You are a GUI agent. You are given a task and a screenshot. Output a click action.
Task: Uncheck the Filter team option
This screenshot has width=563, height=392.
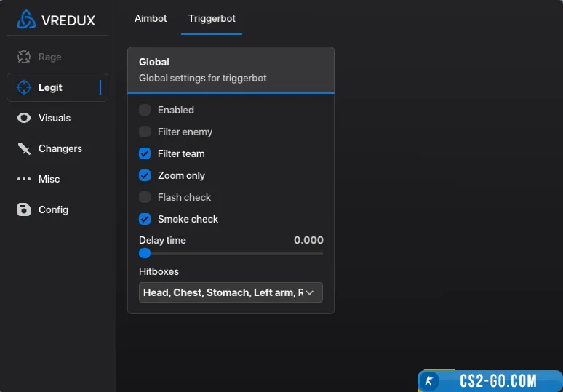tap(145, 153)
